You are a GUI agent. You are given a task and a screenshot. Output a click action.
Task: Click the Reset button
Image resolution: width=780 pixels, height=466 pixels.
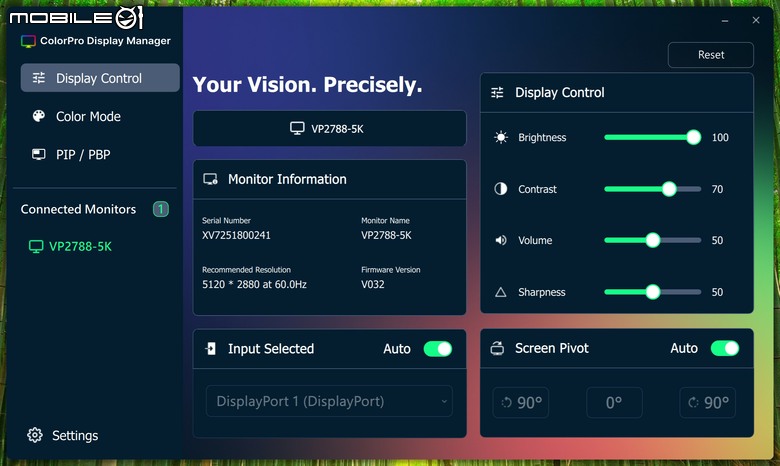coord(710,55)
